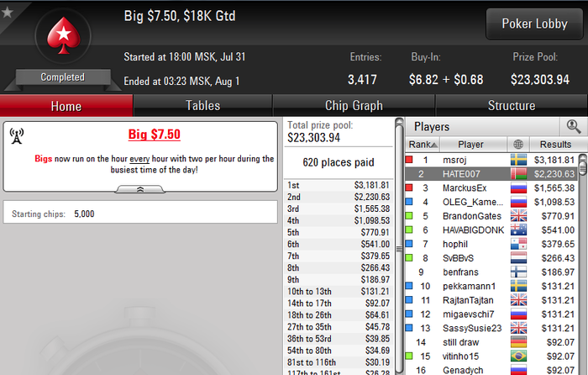Click the prize list vertical scrollbar

point(399,248)
